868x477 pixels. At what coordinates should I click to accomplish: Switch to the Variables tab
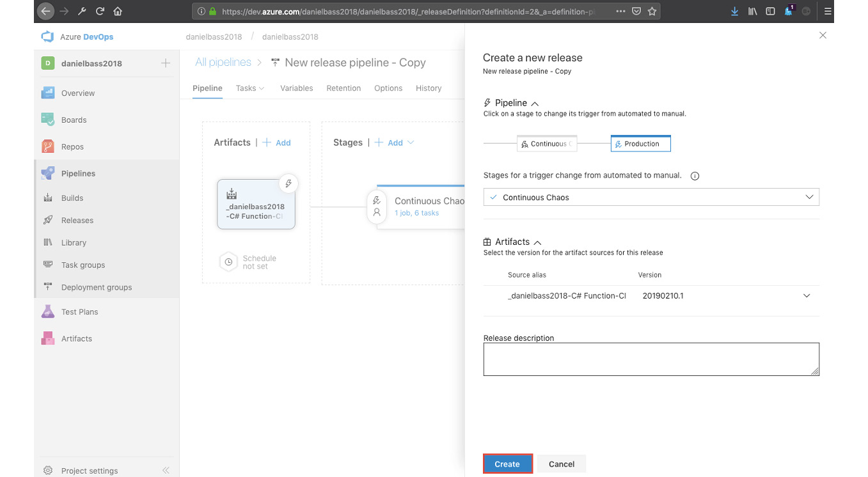pos(297,88)
